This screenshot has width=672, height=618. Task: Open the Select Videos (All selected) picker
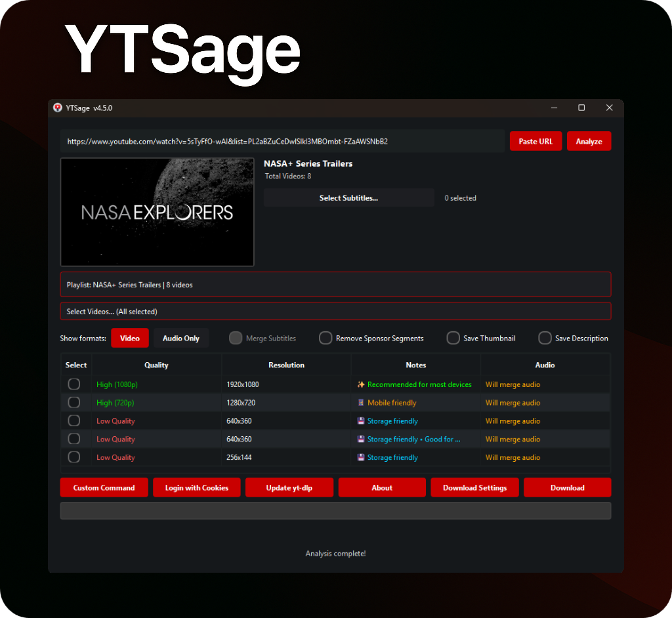tap(335, 311)
